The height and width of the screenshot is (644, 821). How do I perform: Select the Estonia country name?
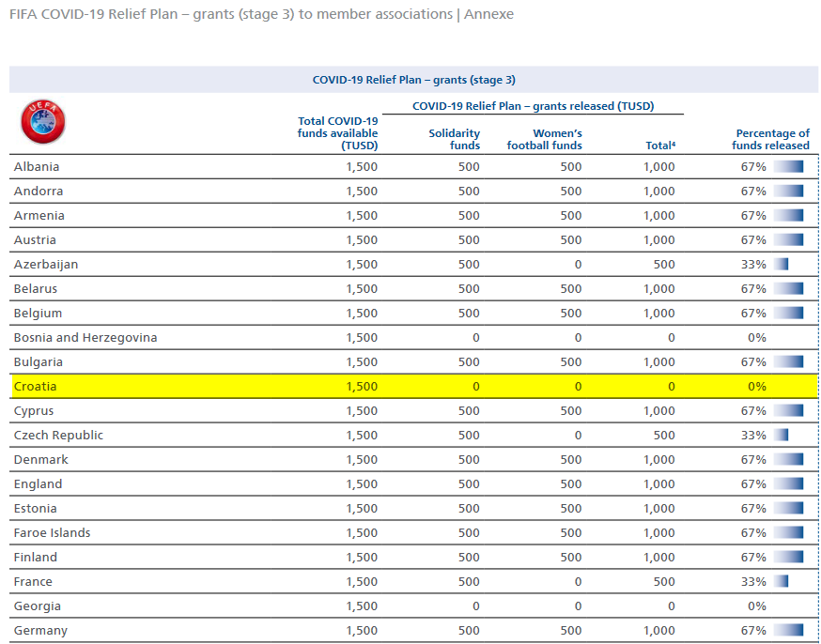click(35, 509)
